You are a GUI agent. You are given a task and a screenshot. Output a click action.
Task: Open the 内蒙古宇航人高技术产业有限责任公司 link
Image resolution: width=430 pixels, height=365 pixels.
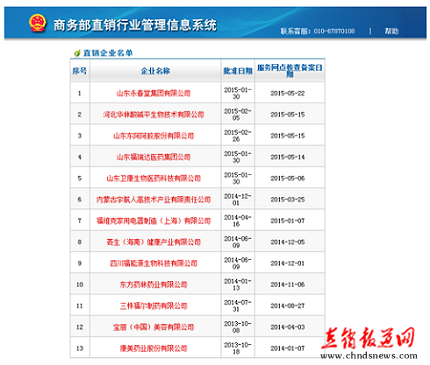point(153,199)
